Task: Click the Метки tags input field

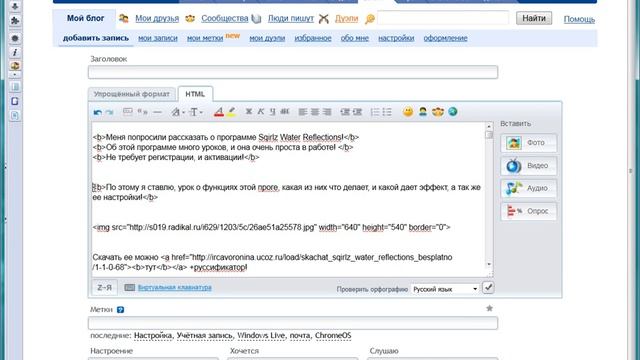Action: point(293,323)
